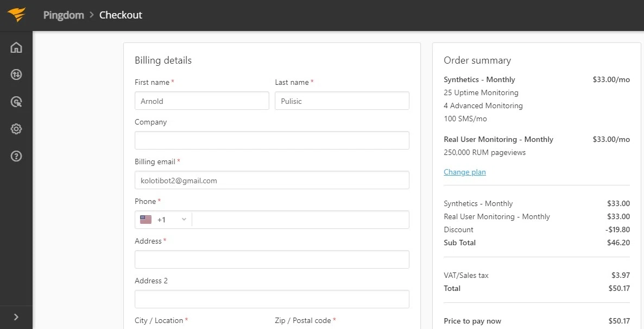The height and width of the screenshot is (329, 644).
Task: Click the Price to pay now label
Action: pyautogui.click(x=472, y=321)
